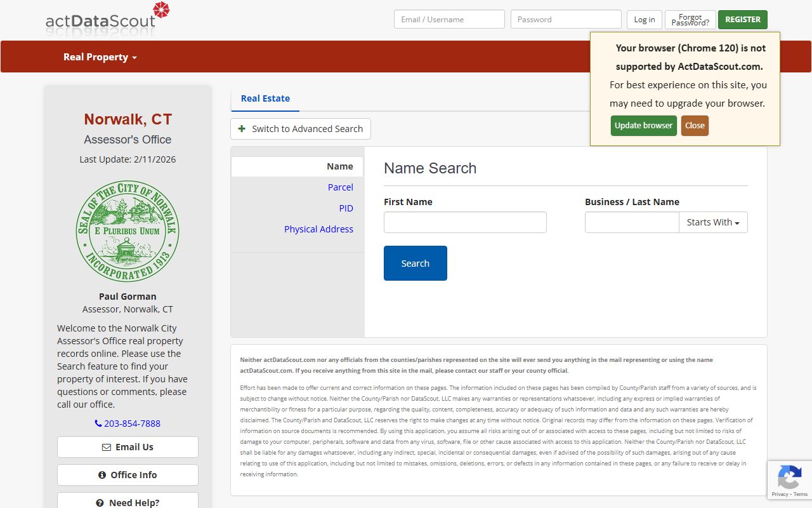Viewport: 812px width, 508px height.
Task: Click the Norwalk city seal image
Action: [x=128, y=231]
